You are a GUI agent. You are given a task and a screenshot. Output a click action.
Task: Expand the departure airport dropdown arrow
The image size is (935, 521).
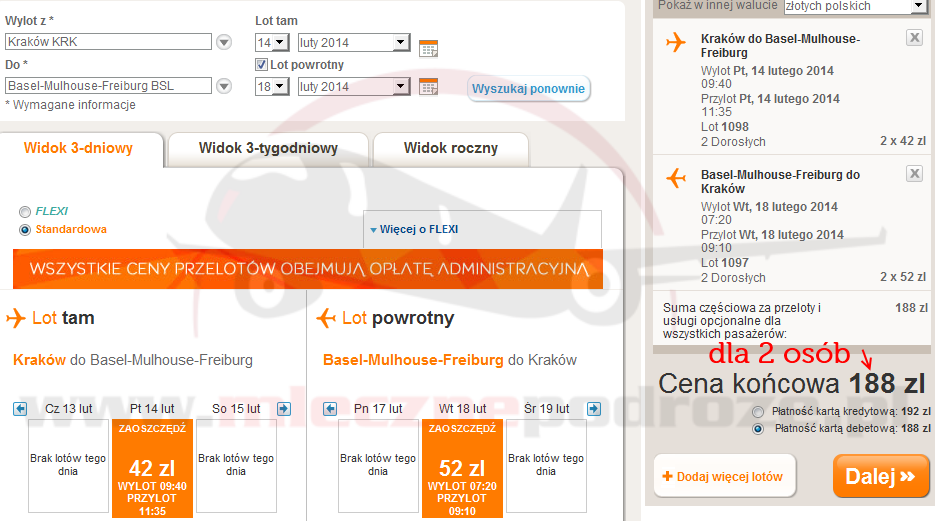[224, 42]
